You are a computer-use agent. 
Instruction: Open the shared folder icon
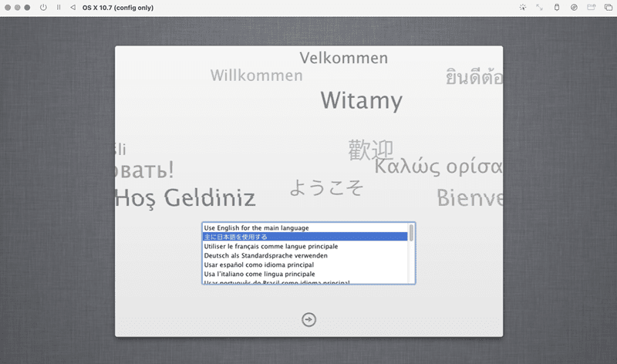coord(592,8)
